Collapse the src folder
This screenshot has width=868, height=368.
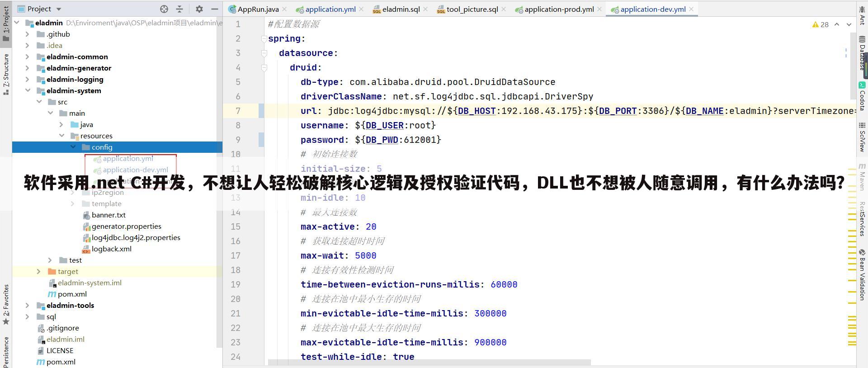[39, 102]
